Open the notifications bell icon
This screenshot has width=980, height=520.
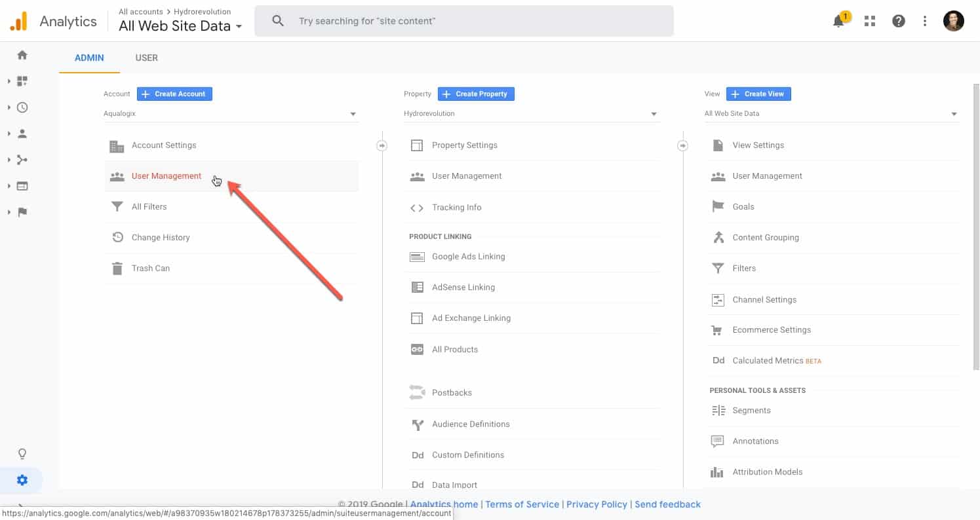(838, 21)
